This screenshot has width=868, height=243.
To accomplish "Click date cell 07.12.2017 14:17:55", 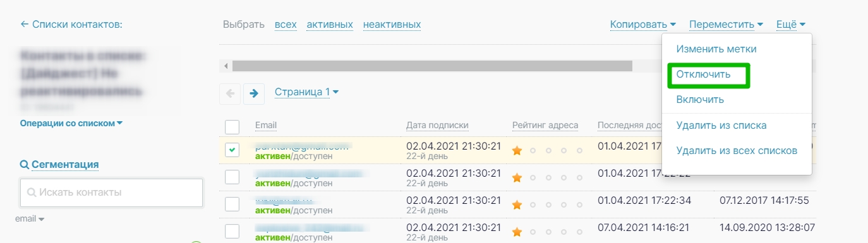I will click(764, 200).
